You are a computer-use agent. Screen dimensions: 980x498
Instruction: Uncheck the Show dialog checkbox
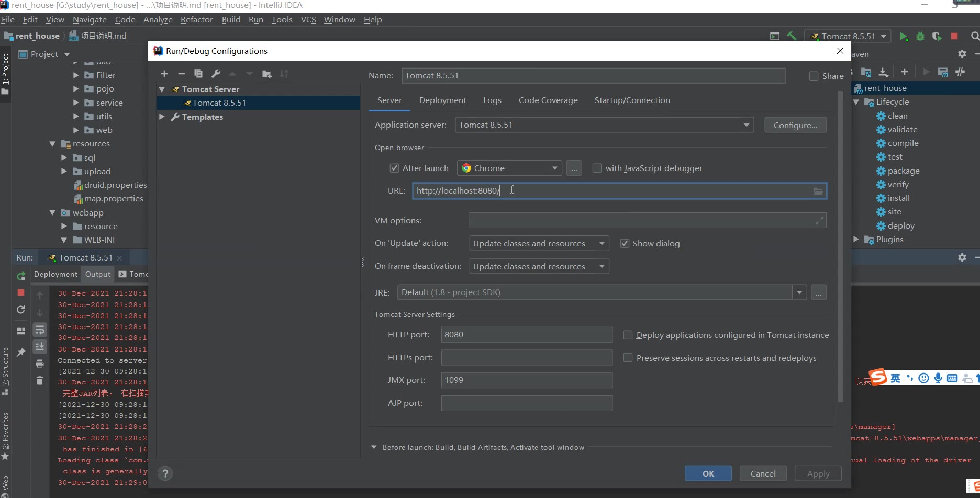click(x=625, y=243)
